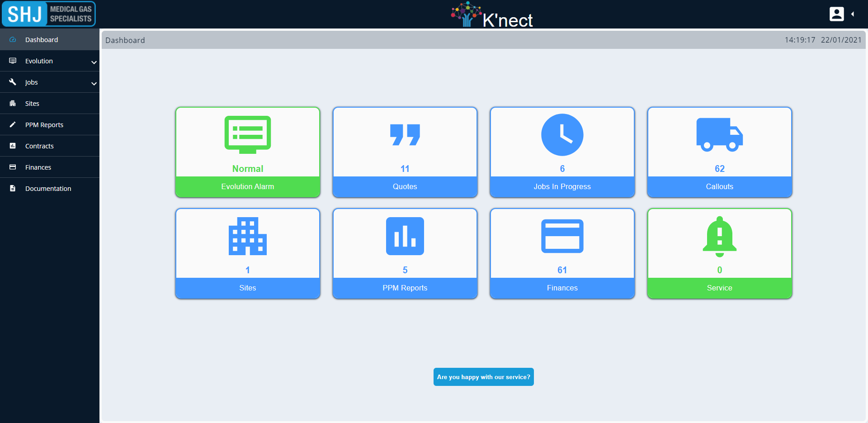Click the 'Dashboard' page title text

(125, 40)
